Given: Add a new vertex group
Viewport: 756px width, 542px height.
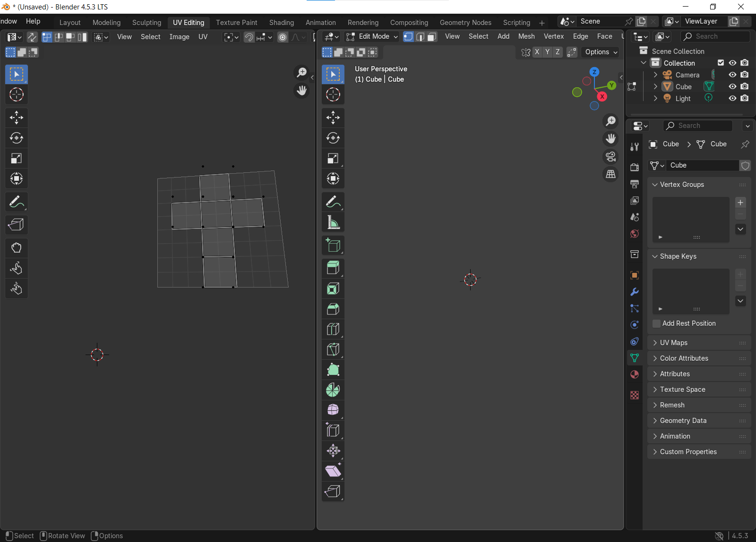Looking at the screenshot, I should click(x=740, y=203).
